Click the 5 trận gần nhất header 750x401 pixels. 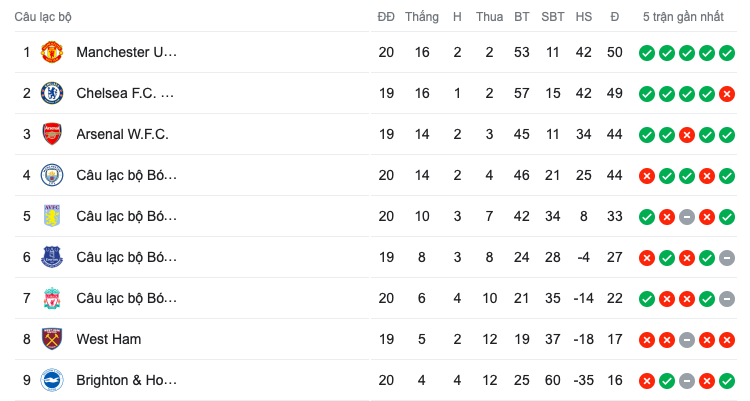click(x=685, y=17)
